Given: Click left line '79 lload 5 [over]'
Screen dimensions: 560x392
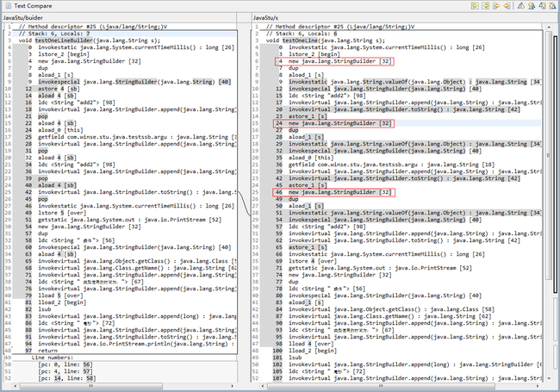Looking at the screenshot, I should 54,296.
